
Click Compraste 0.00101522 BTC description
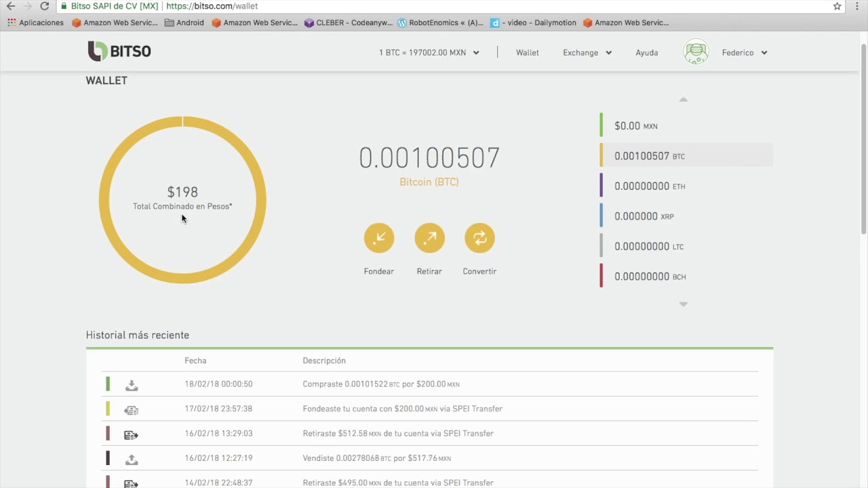coord(381,384)
